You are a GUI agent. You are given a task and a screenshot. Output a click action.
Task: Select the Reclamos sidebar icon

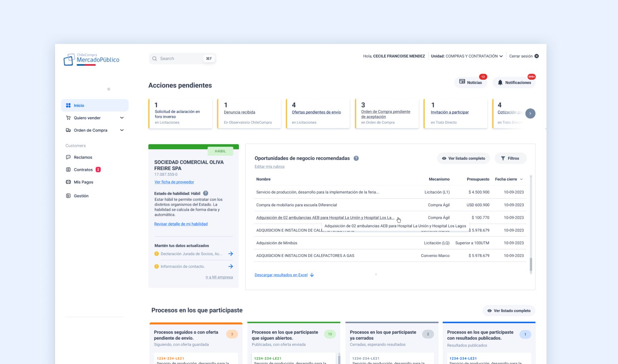click(68, 157)
